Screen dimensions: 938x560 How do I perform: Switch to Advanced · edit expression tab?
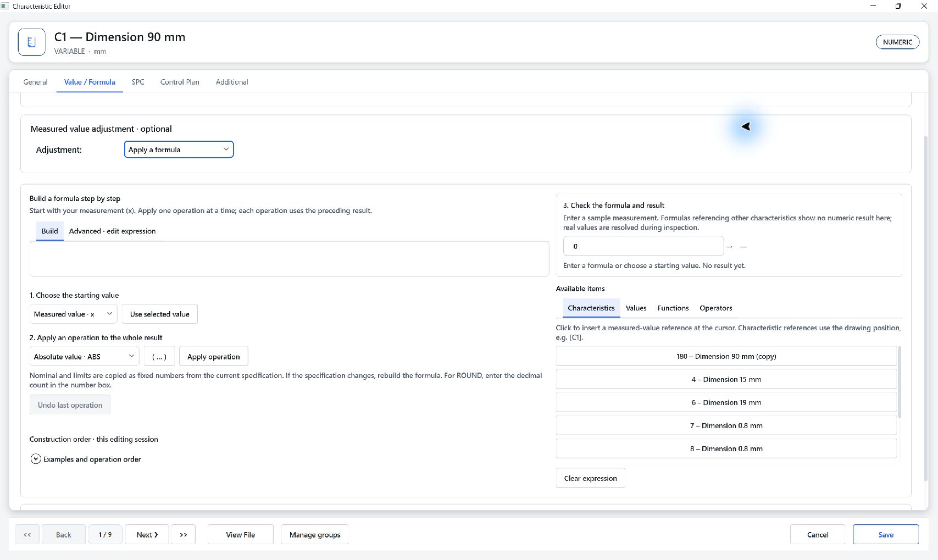point(112,231)
